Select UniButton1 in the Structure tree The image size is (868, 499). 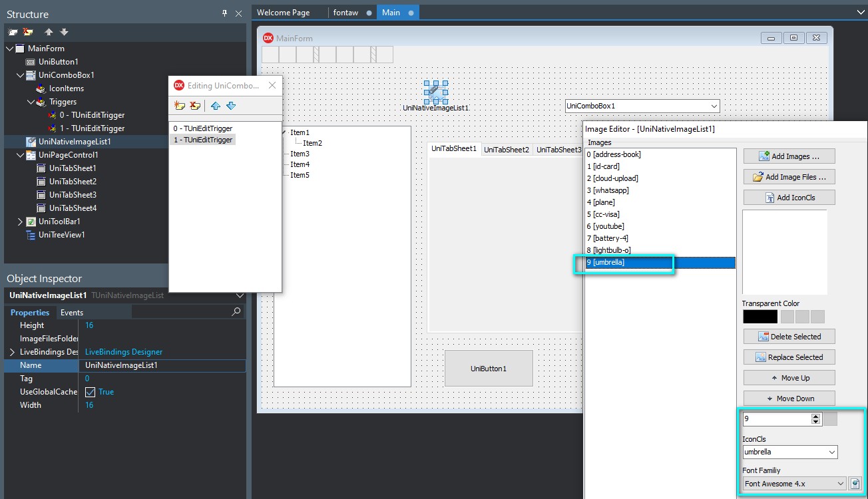coord(58,62)
